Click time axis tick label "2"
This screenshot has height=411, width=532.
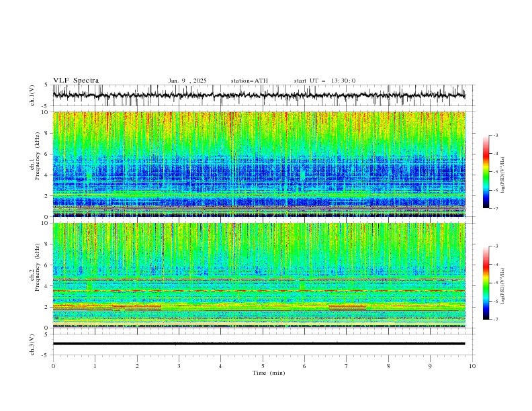pos(137,366)
